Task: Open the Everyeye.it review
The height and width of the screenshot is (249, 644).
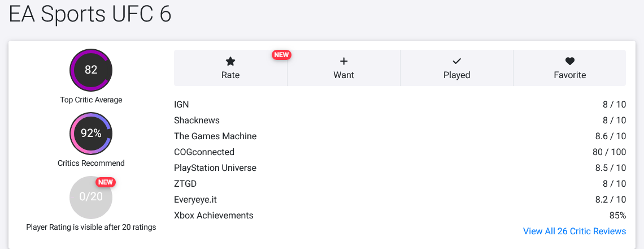Action: tap(195, 200)
